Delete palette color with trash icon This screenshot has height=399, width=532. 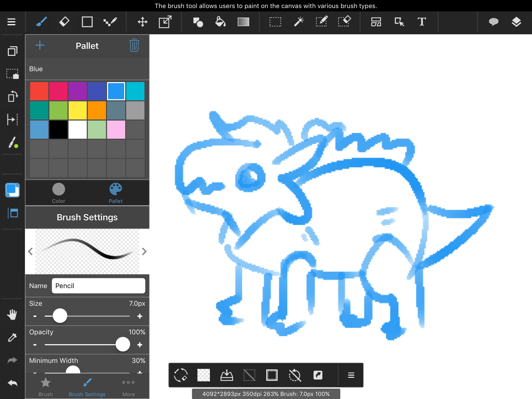point(134,46)
